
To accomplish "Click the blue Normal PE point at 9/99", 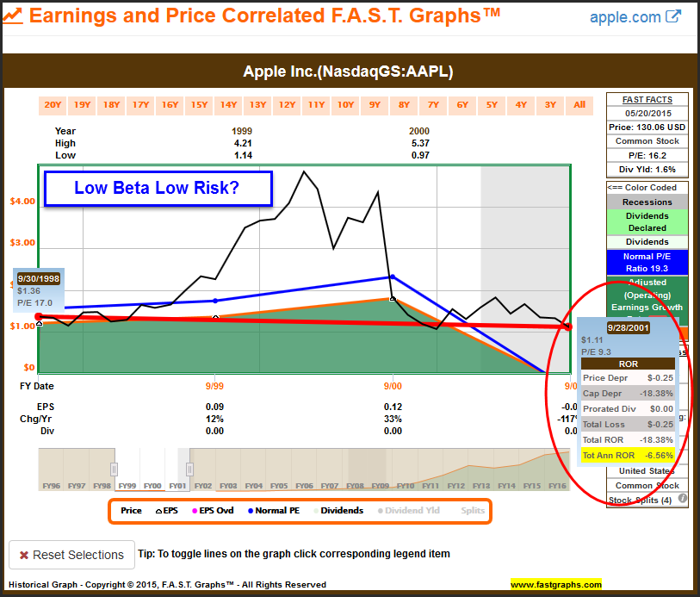I will (215, 300).
